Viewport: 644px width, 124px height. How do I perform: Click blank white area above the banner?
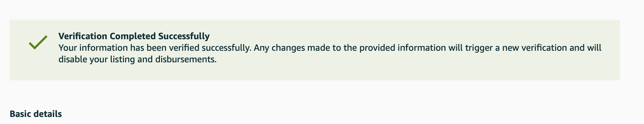point(321,10)
